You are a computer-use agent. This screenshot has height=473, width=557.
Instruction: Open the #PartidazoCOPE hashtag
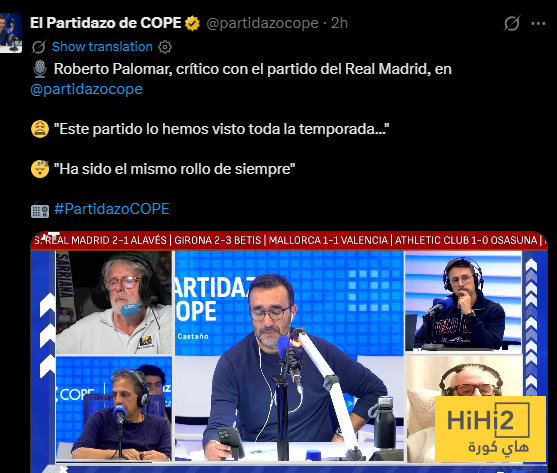pos(112,209)
